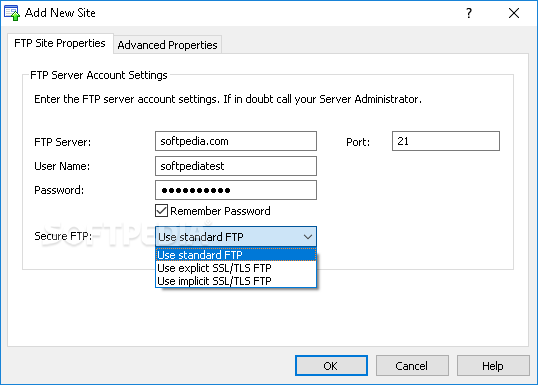Click the Secure FTP combo box text

(x=201, y=237)
